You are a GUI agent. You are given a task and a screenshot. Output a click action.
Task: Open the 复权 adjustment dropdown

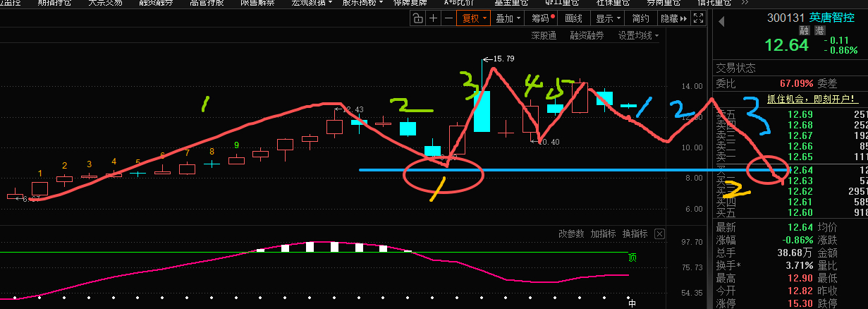(x=473, y=18)
